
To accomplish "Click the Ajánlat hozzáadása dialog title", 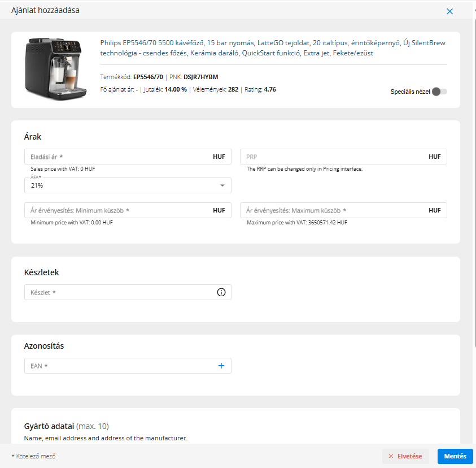I will tap(45, 10).
